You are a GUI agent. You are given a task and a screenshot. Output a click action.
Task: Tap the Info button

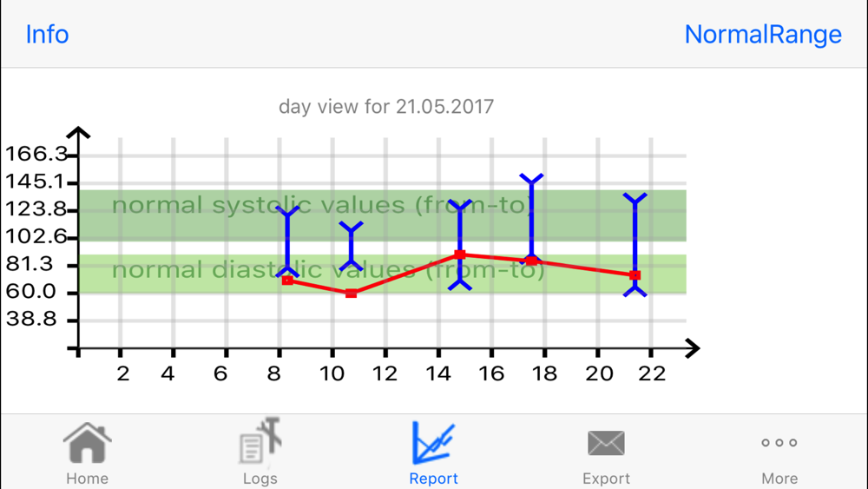click(x=47, y=35)
